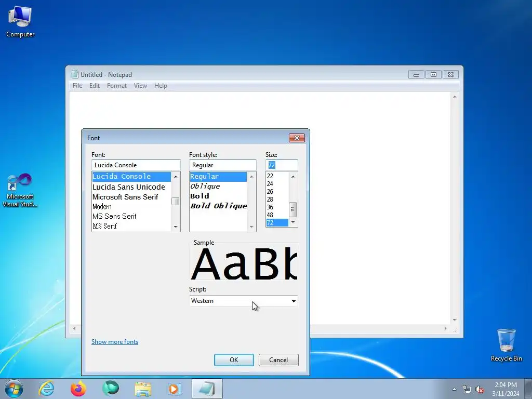Viewport: 532px width, 399px height.
Task: Click the Font name input field
Action: click(136, 165)
